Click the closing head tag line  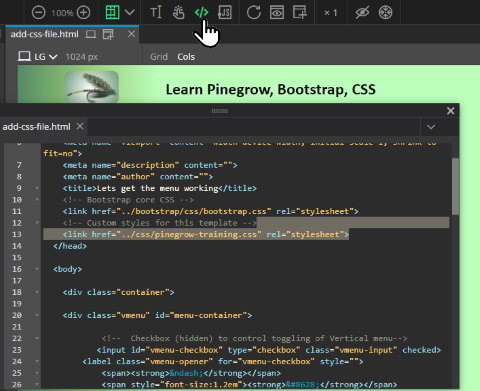tap(70, 246)
